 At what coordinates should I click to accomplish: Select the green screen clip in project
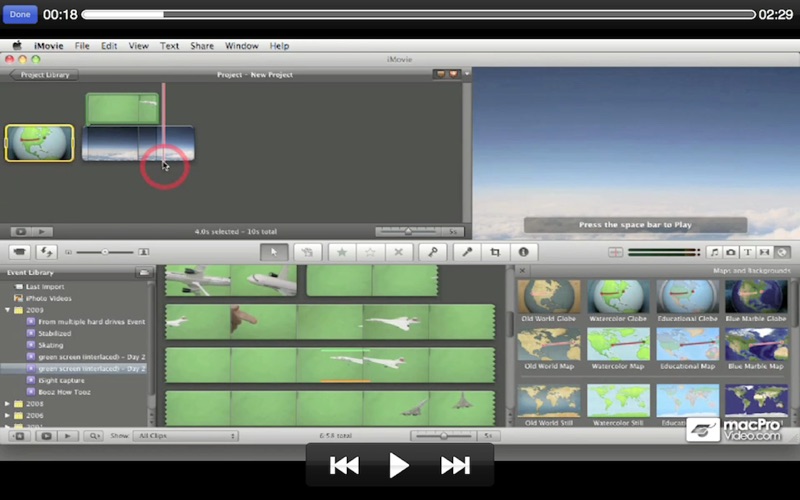pos(122,108)
